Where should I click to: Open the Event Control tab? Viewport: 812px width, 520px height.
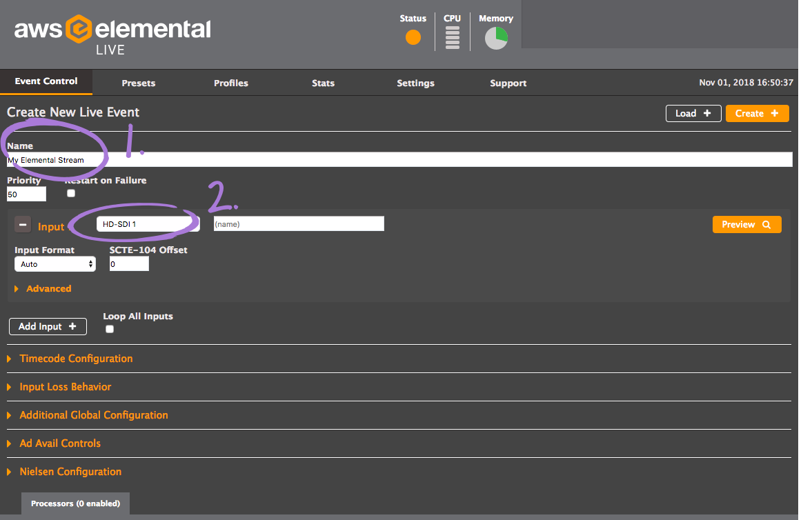click(x=46, y=81)
